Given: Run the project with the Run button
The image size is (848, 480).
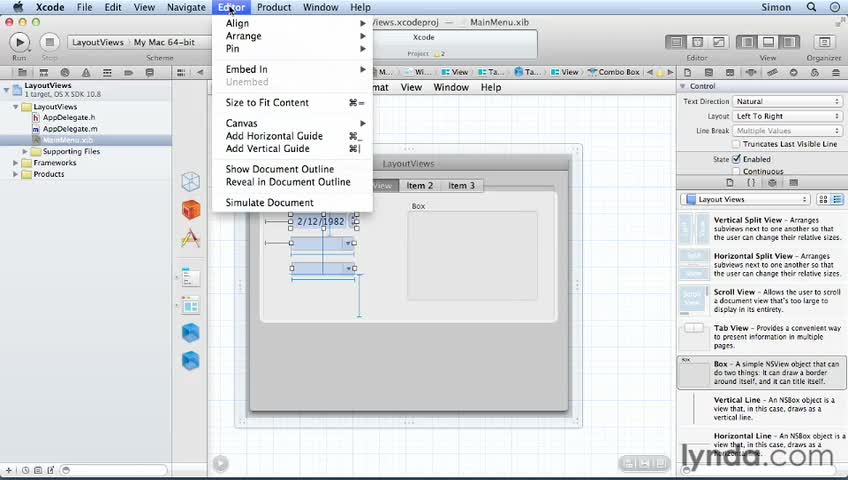Looking at the screenshot, I should click(x=19, y=42).
